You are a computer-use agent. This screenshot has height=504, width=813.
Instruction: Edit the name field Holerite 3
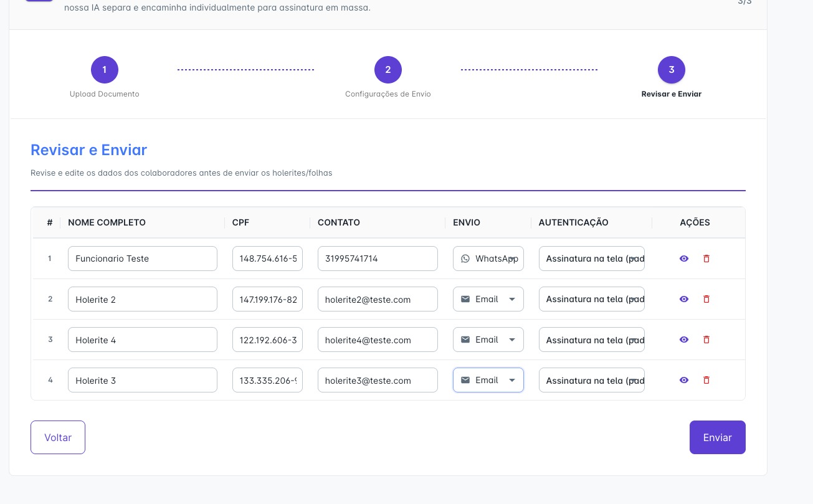click(x=143, y=380)
